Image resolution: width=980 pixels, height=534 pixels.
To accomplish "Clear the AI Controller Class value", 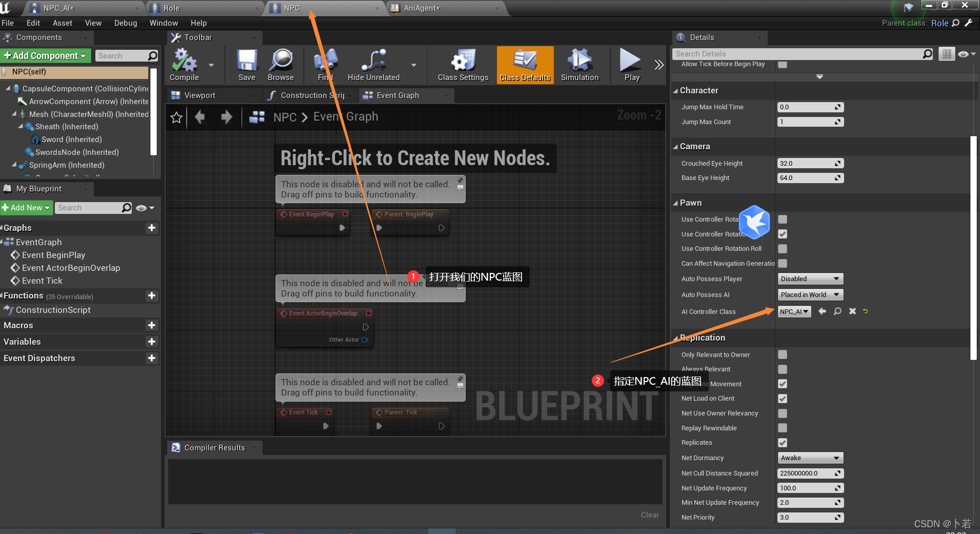I will tap(852, 311).
